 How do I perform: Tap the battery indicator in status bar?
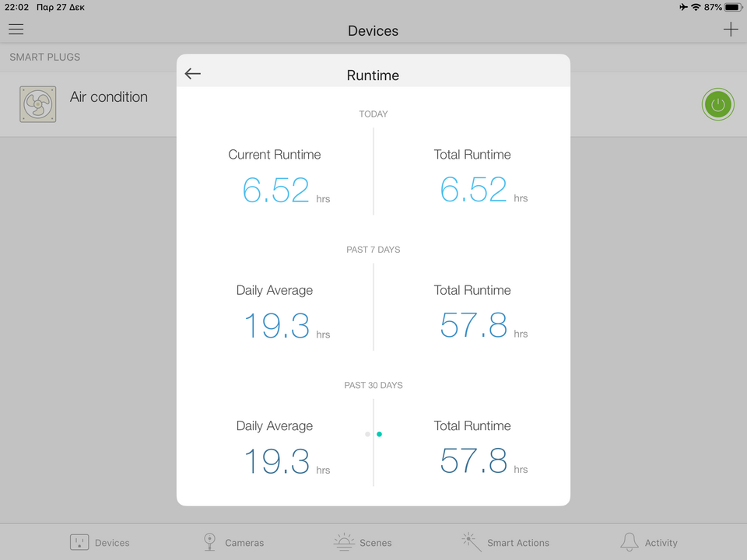734,7
